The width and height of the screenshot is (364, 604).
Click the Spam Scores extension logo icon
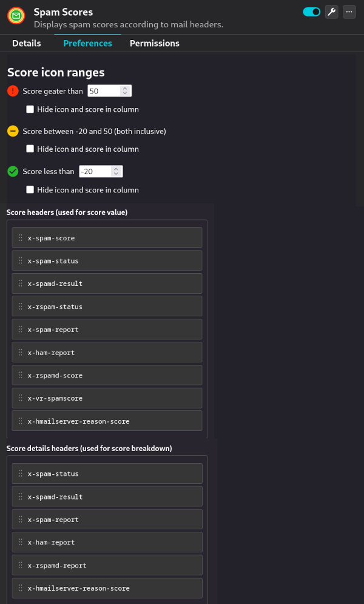coord(16,16)
